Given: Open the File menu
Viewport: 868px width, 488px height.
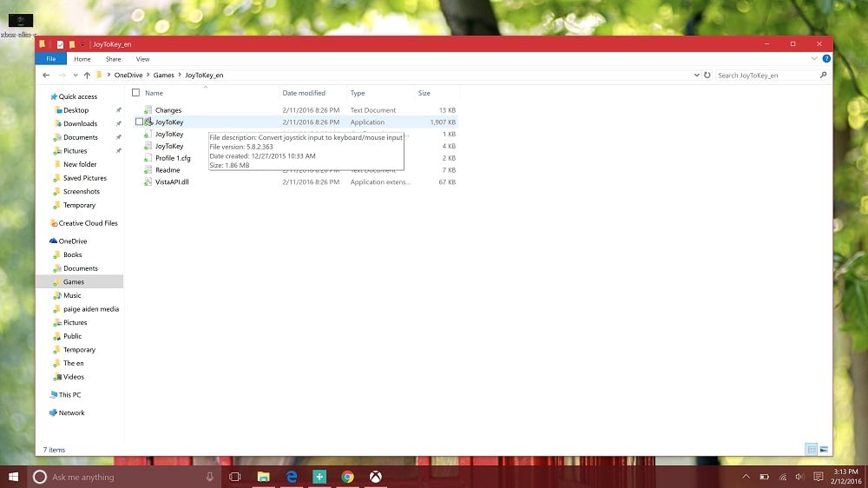Looking at the screenshot, I should tap(51, 59).
